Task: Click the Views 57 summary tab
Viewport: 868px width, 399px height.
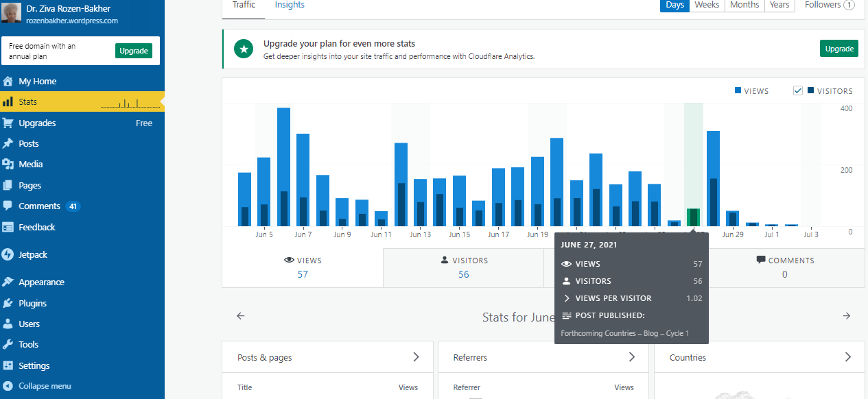Action: tap(303, 267)
